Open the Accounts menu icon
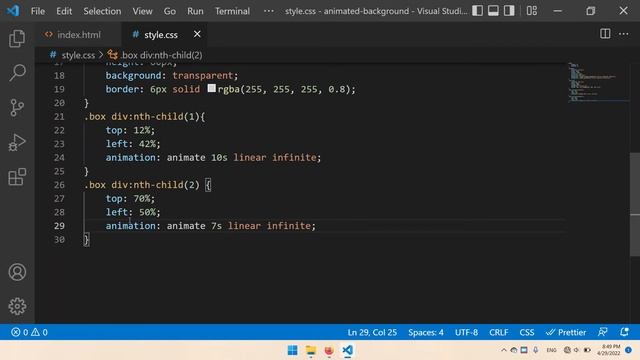 point(17,272)
